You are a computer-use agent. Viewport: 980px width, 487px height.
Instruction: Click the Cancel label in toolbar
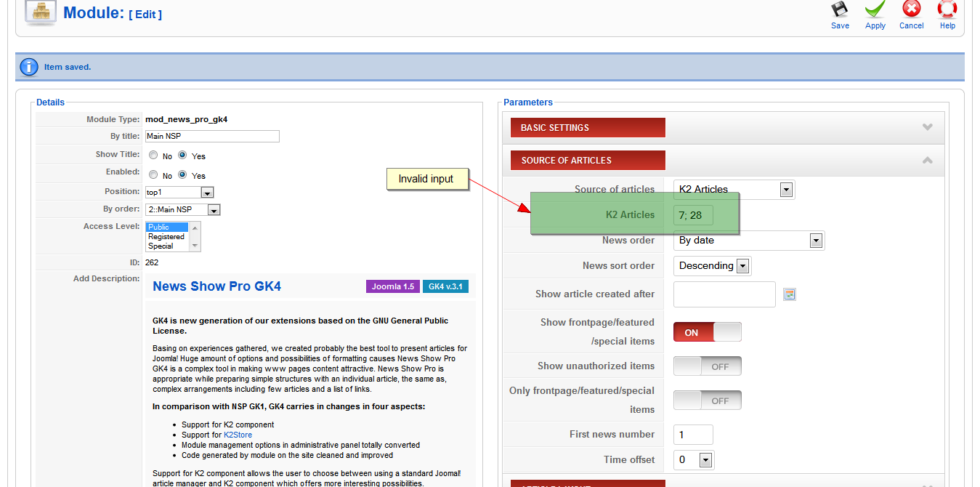[x=911, y=25]
